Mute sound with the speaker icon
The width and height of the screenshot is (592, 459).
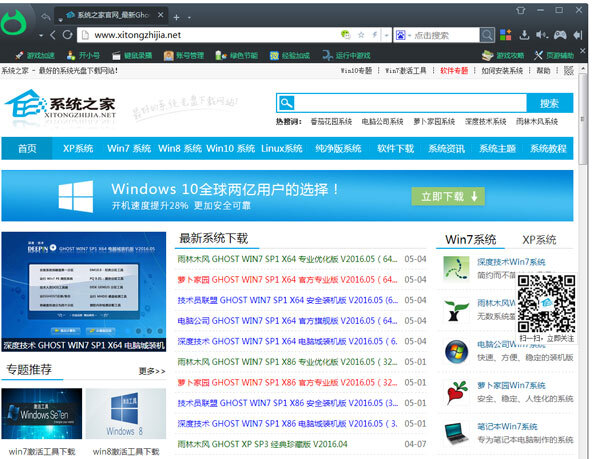pos(541,35)
